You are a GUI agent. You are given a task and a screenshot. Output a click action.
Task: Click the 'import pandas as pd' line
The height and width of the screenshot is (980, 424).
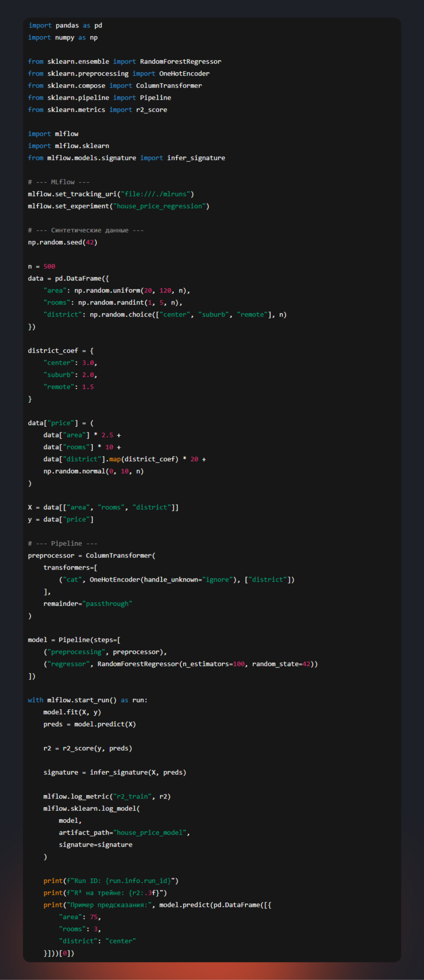pos(65,26)
